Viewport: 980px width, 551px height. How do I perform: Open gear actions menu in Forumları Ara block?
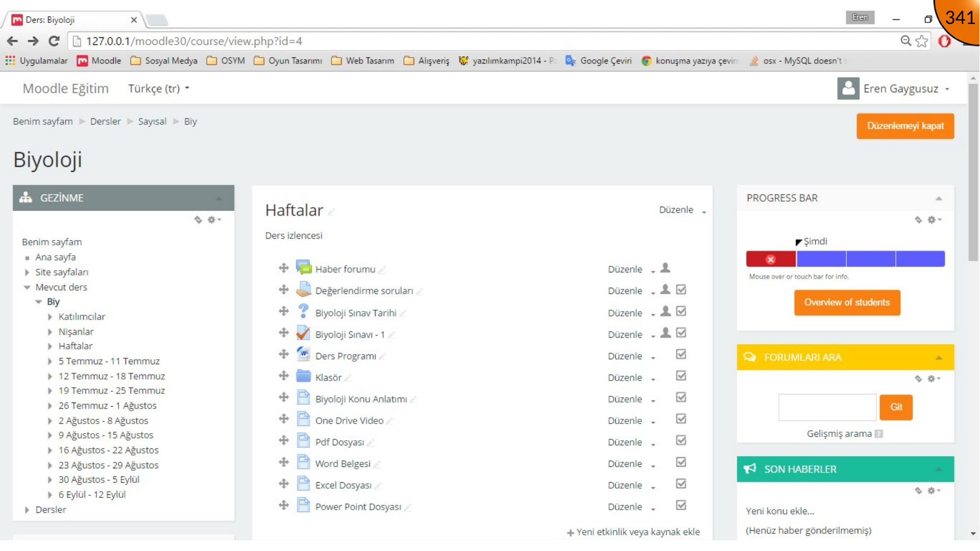(935, 379)
